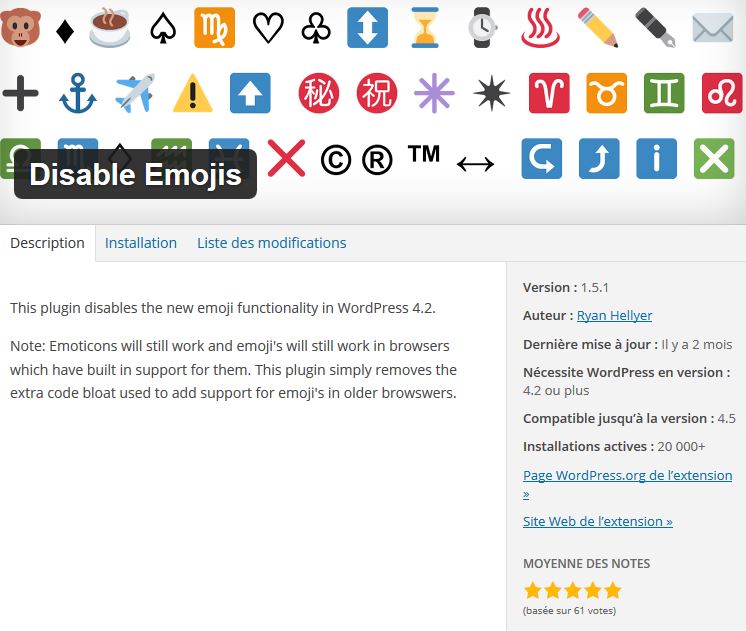
Task: Switch to the Installation tab
Action: (x=141, y=243)
